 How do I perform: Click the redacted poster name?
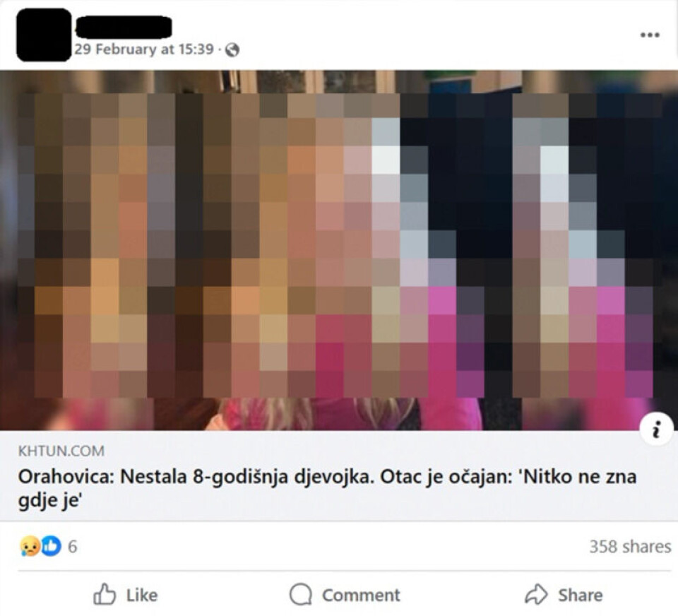tap(124, 28)
